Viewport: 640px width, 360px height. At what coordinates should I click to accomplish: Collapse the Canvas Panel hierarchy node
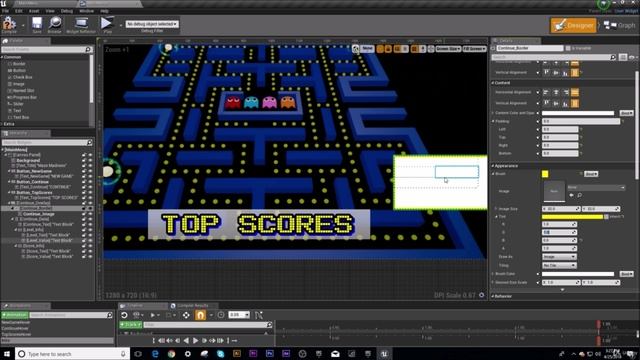point(6,155)
